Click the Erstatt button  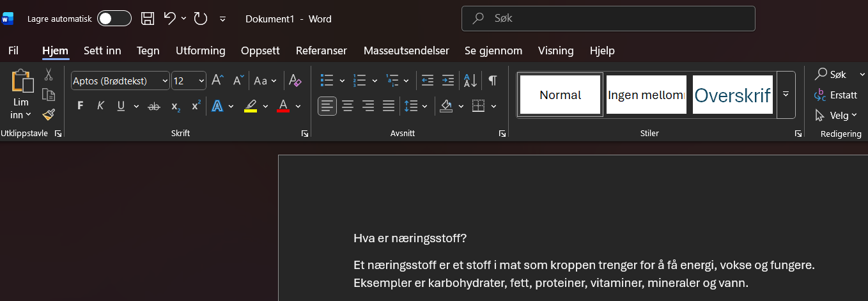[837, 95]
